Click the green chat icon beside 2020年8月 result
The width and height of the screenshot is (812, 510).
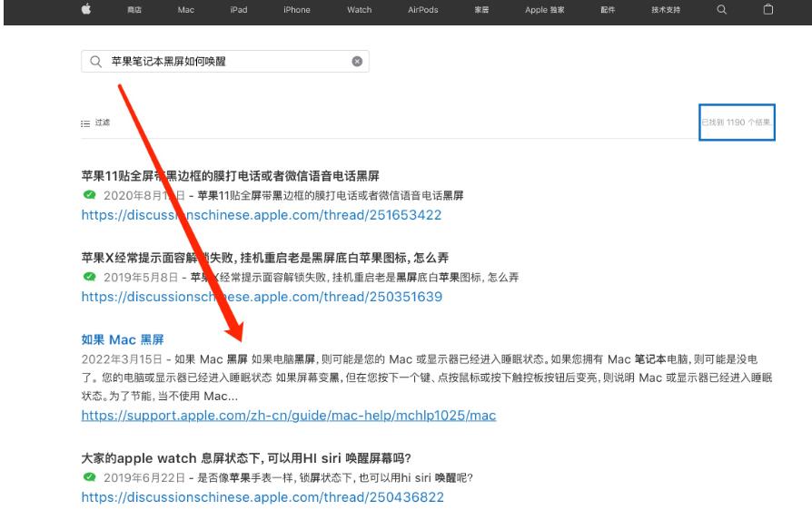(90, 195)
